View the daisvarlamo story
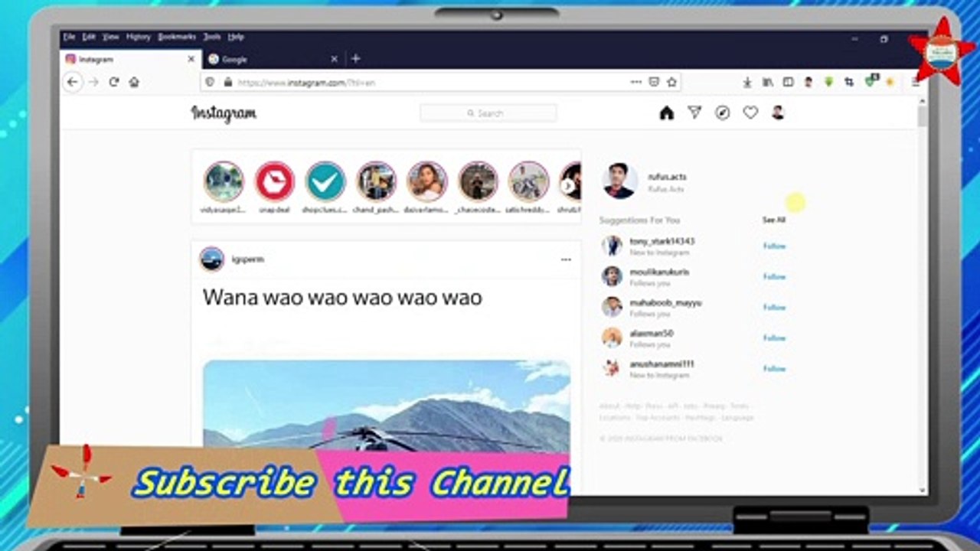The image size is (980, 551). [427, 182]
